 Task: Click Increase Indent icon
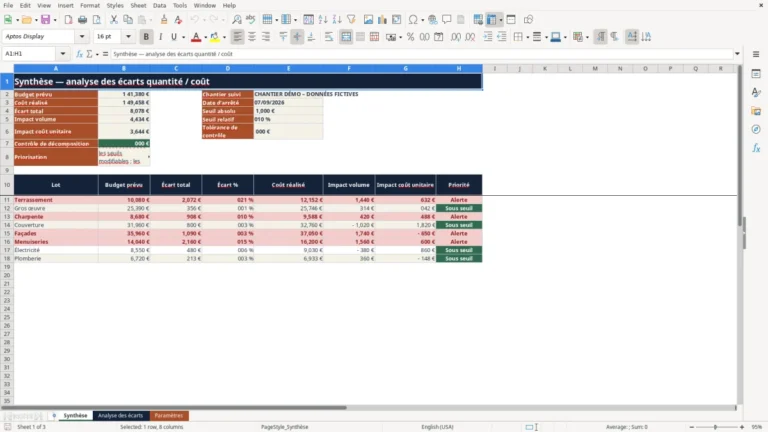pyautogui.click(x=488, y=37)
